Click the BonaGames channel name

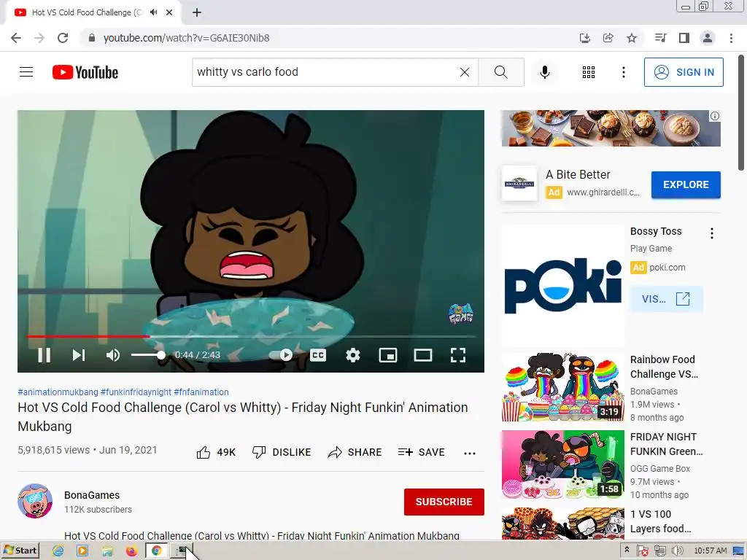coord(92,495)
